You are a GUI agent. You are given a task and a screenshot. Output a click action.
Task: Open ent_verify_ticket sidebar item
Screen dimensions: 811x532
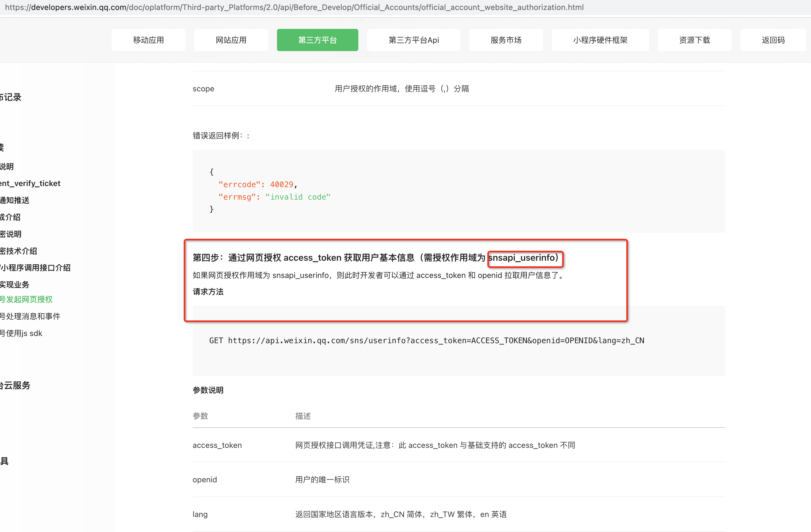click(x=30, y=183)
